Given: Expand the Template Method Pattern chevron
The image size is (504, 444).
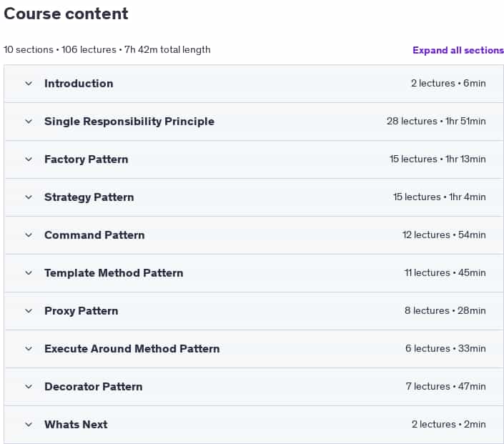Looking at the screenshot, I should [29, 273].
